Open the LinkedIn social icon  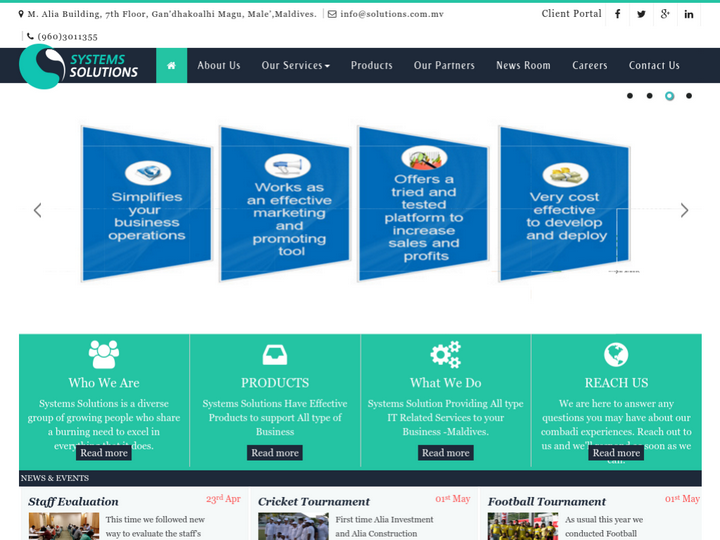coord(689,14)
